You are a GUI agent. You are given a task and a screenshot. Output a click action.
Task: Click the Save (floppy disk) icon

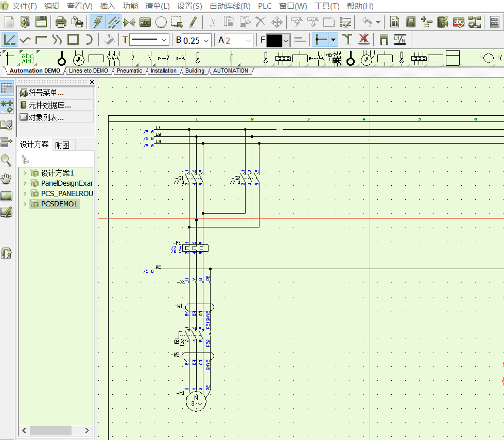(41, 22)
